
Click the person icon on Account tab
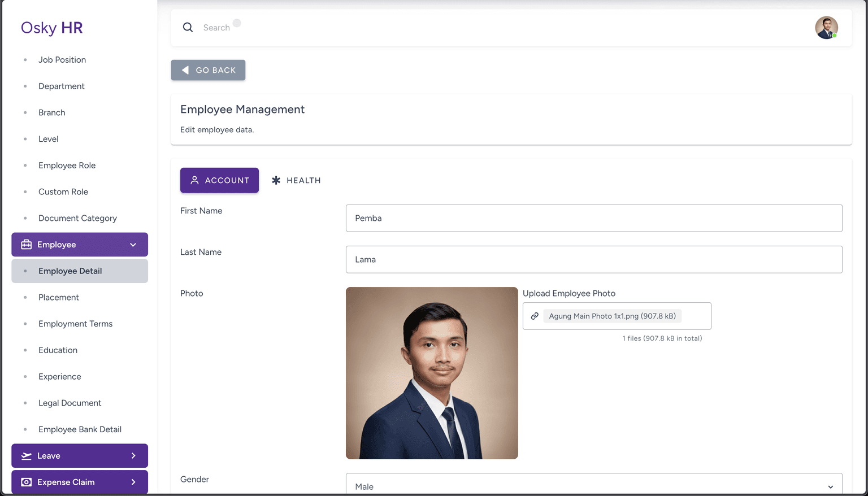(x=194, y=180)
